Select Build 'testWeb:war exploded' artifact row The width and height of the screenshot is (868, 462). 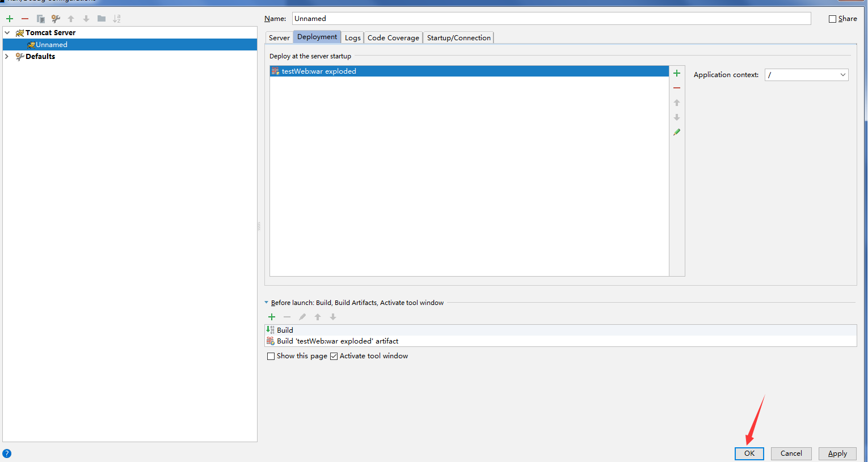click(561, 341)
